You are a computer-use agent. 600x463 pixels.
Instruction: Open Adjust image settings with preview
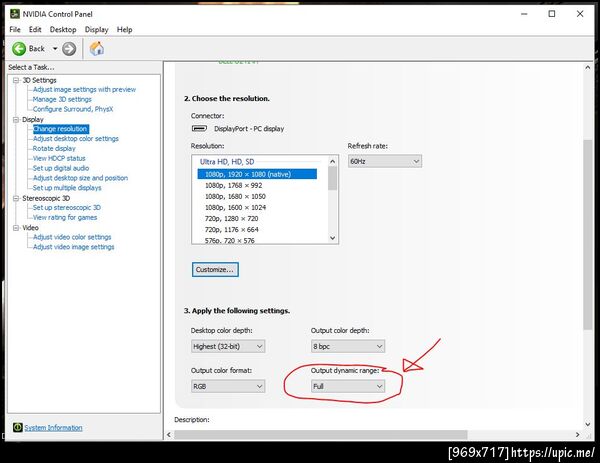pyautogui.click(x=84, y=90)
